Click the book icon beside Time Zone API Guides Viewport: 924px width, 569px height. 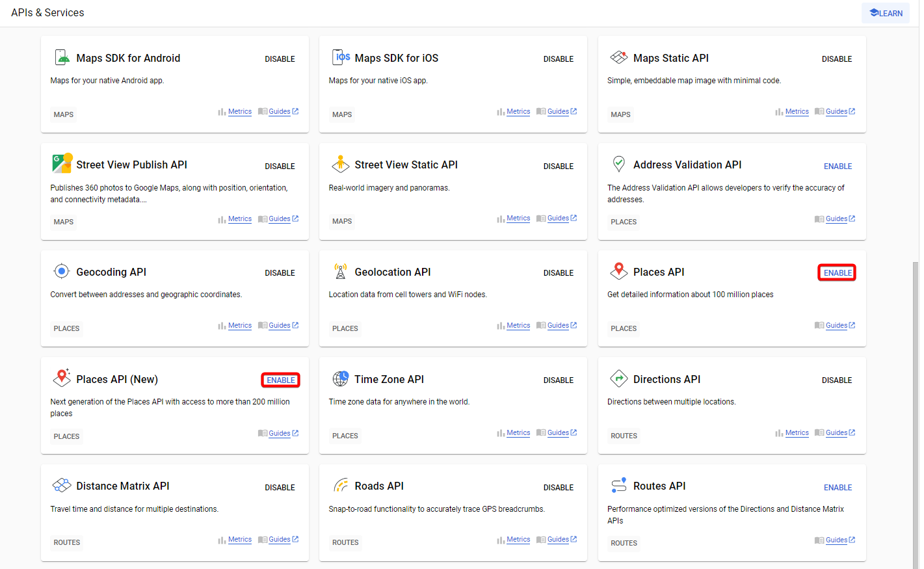pyautogui.click(x=541, y=433)
